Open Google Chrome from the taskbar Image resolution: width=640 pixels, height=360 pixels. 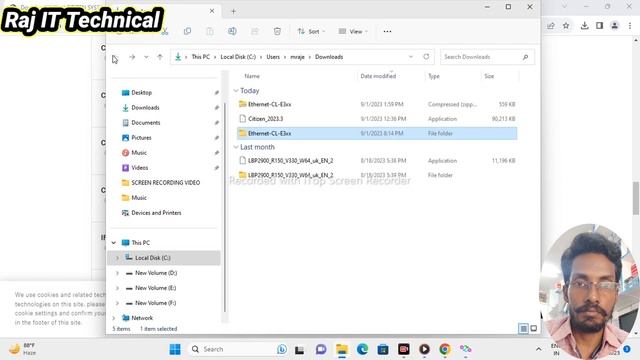(x=445, y=349)
